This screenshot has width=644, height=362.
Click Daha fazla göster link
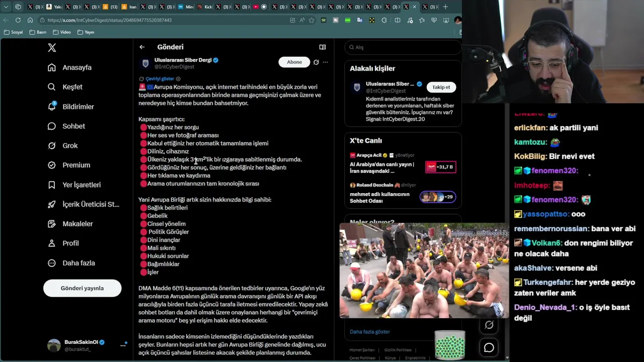370,332
